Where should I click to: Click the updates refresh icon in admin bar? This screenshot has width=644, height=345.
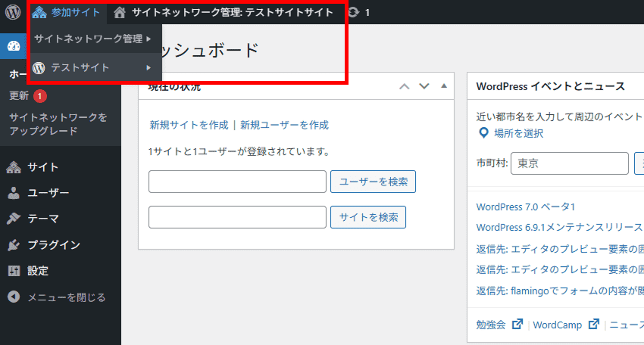(354, 12)
